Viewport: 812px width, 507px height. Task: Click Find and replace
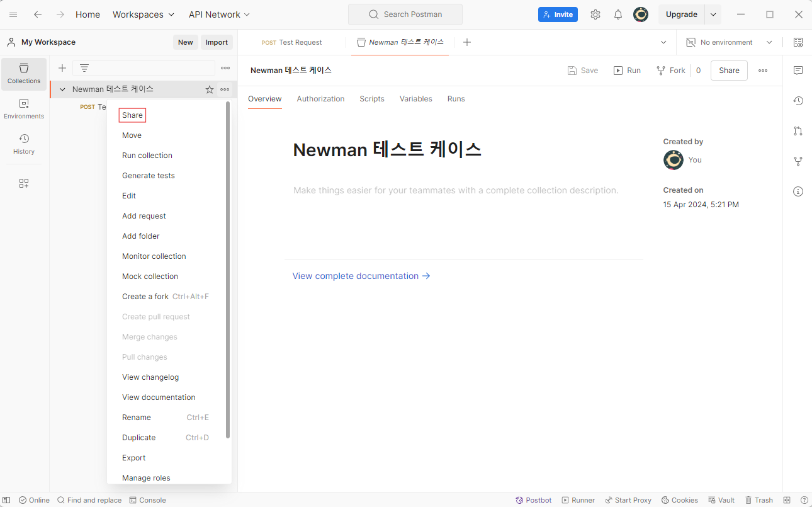(x=89, y=500)
